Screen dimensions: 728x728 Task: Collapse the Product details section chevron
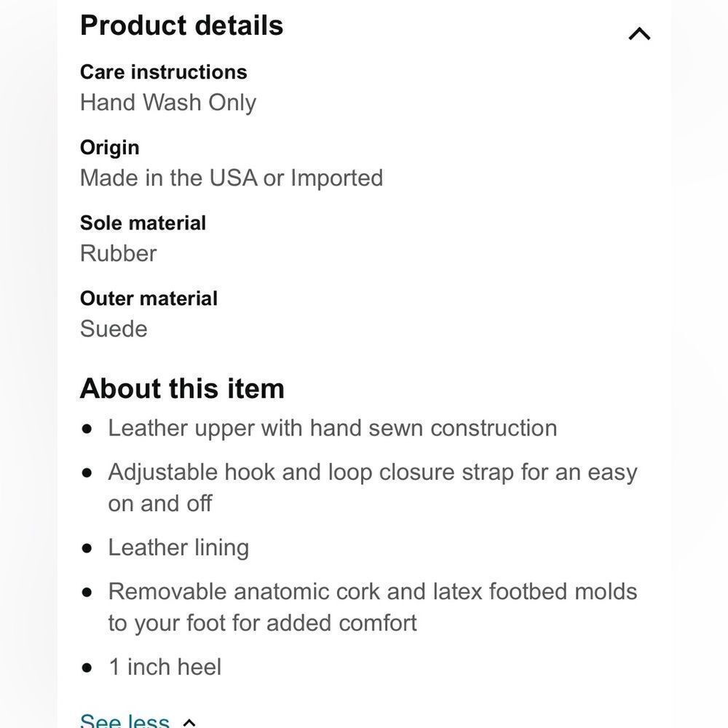coord(639,33)
